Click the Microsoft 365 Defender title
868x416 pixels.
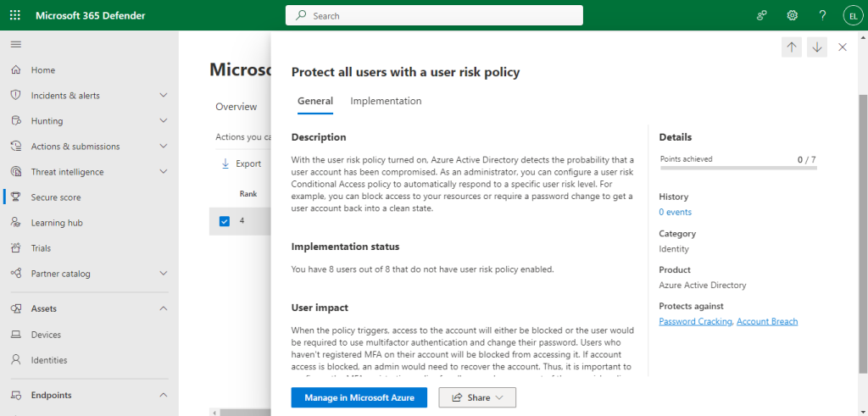point(90,15)
